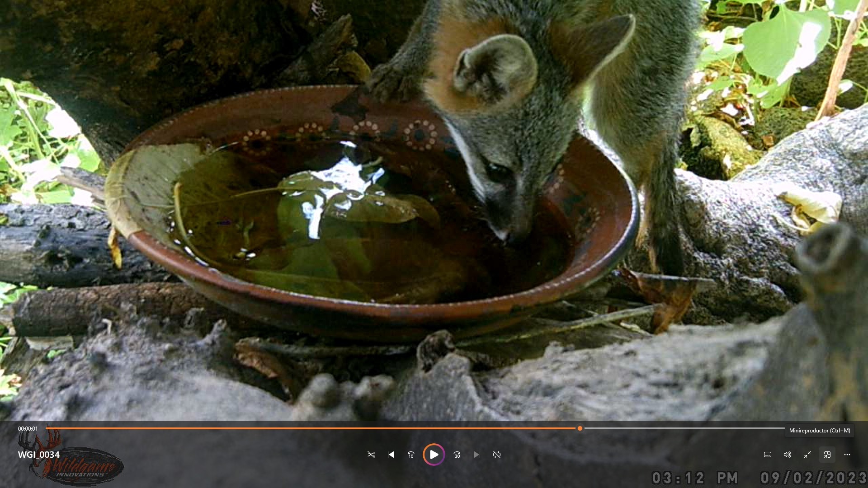The image size is (868, 488).
Task: Toggle repeat mode
Action: pos(497,455)
